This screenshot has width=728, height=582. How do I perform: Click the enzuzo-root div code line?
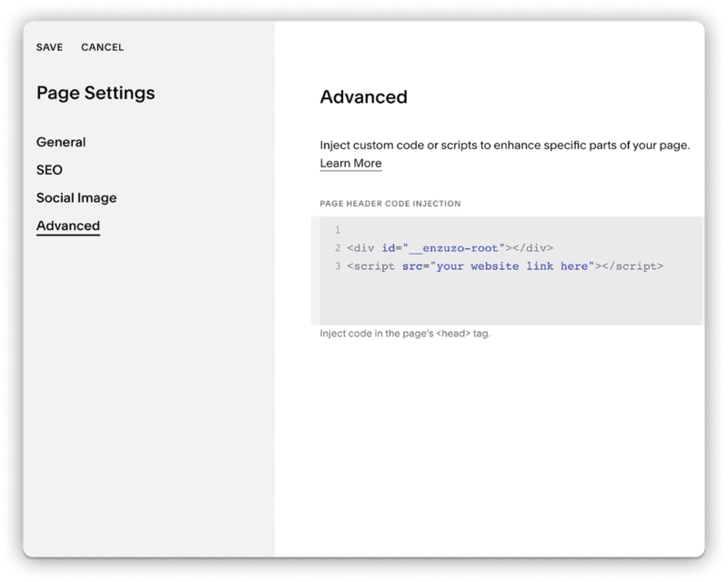pyautogui.click(x=450, y=248)
